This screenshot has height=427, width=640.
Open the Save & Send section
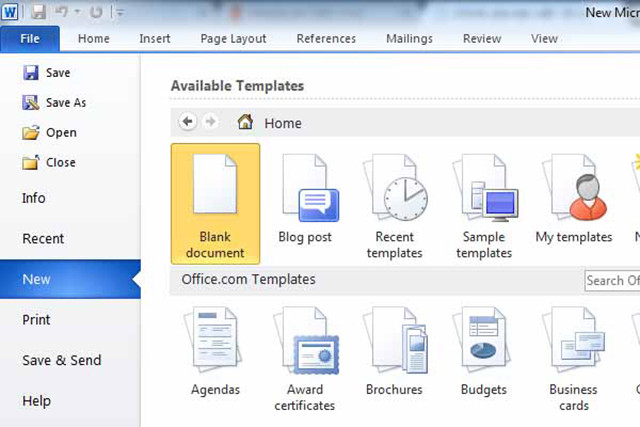[62, 360]
